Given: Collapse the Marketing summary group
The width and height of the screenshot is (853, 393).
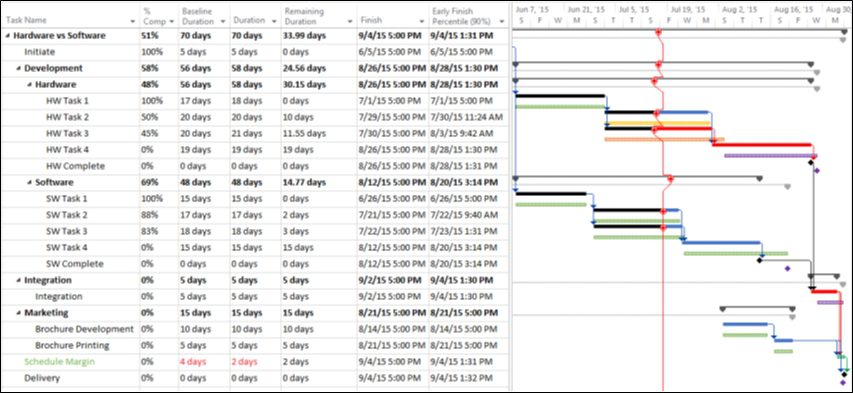Looking at the screenshot, I should click(x=19, y=314).
